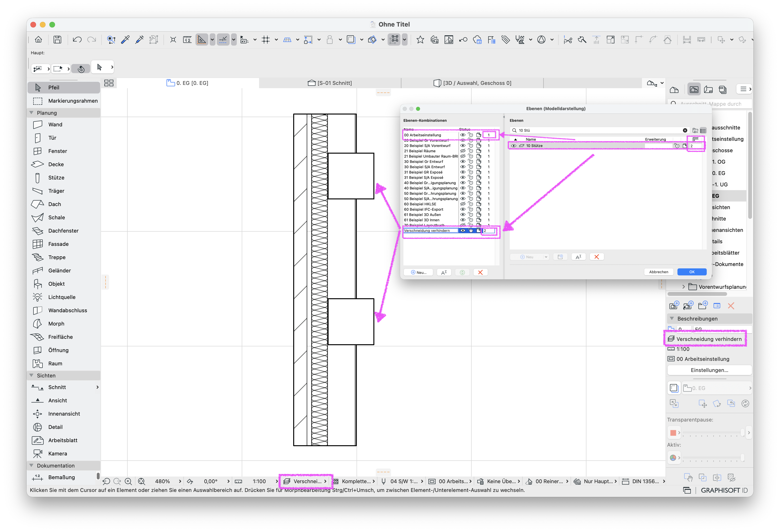Click the save diskette icon in toolbar
Screen dimensions: 780x532
pos(57,40)
